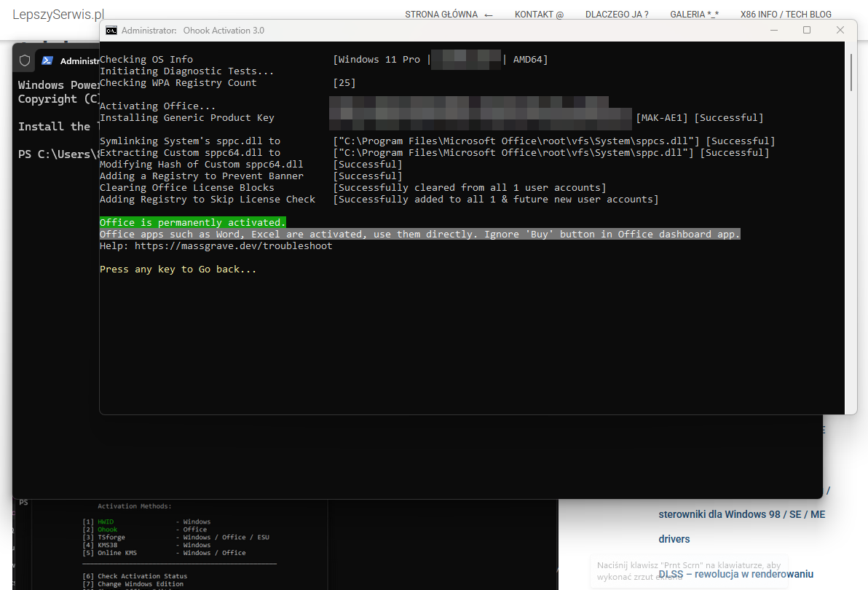
Task: Click the shield icon beside the PowerShell tab
Action: [x=25, y=60]
